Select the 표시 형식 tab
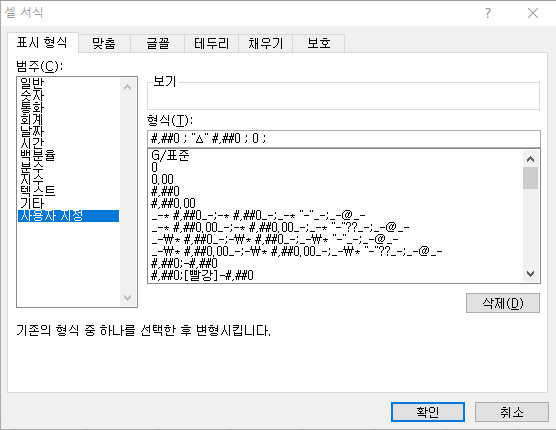Image resolution: width=556 pixels, height=430 pixels. point(42,43)
